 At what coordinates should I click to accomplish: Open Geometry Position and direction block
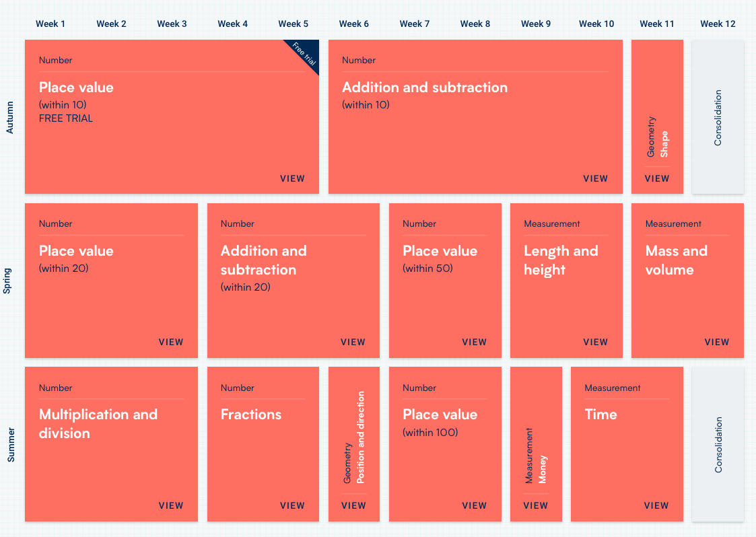[x=353, y=505]
